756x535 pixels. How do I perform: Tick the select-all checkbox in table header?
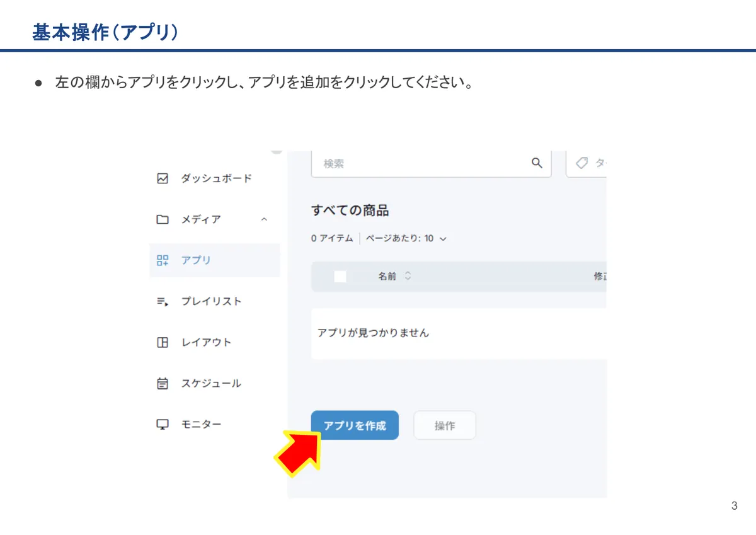tap(340, 276)
